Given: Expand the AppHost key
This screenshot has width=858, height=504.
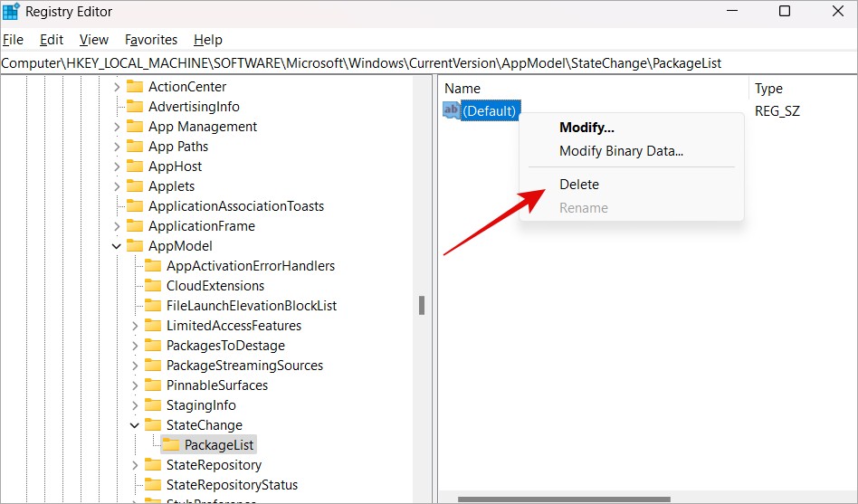Looking at the screenshot, I should pyautogui.click(x=117, y=166).
